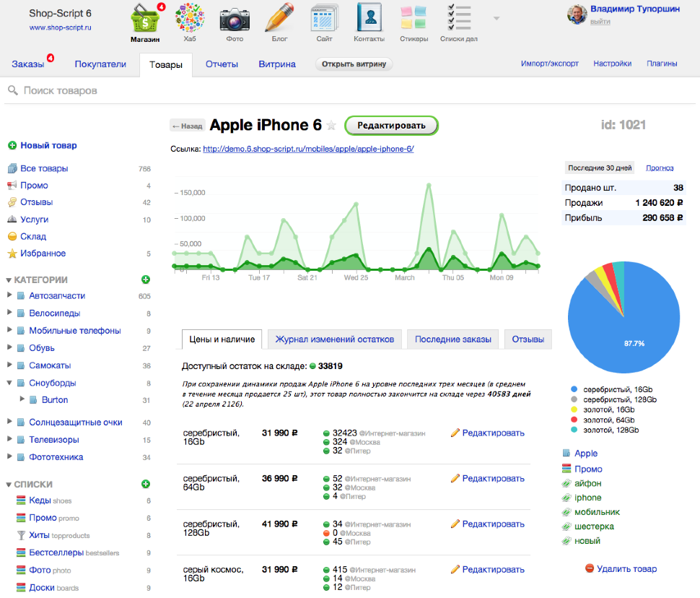The image size is (700, 598).
Task: Open the Хаб app icon
Action: click(190, 22)
